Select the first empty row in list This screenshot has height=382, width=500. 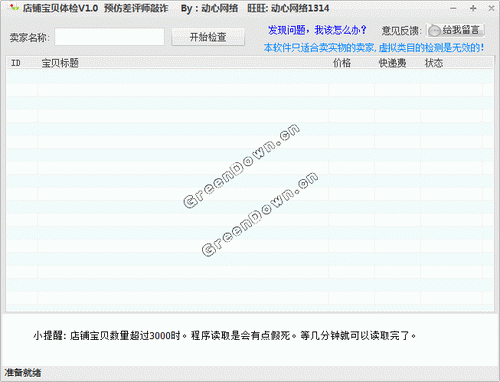pyautogui.click(x=250, y=77)
